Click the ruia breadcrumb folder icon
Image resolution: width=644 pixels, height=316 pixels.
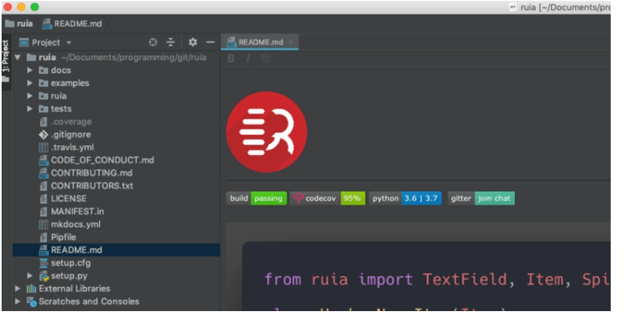(x=10, y=24)
